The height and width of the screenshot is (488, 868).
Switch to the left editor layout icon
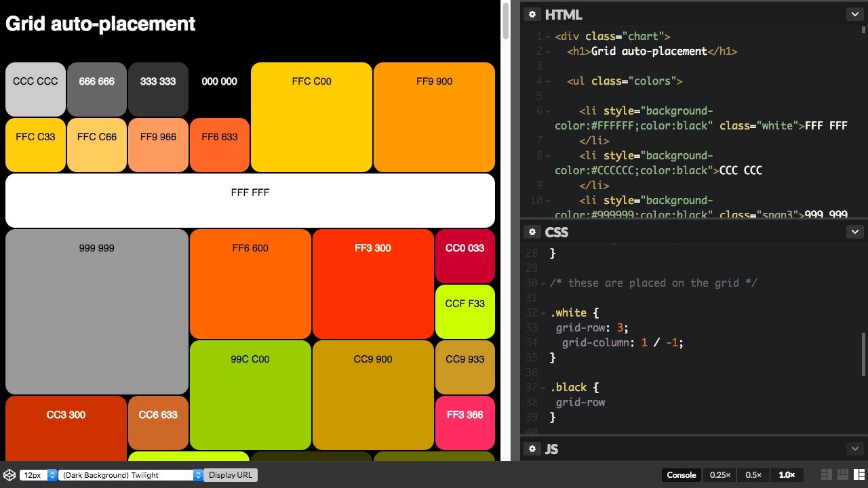(x=827, y=475)
